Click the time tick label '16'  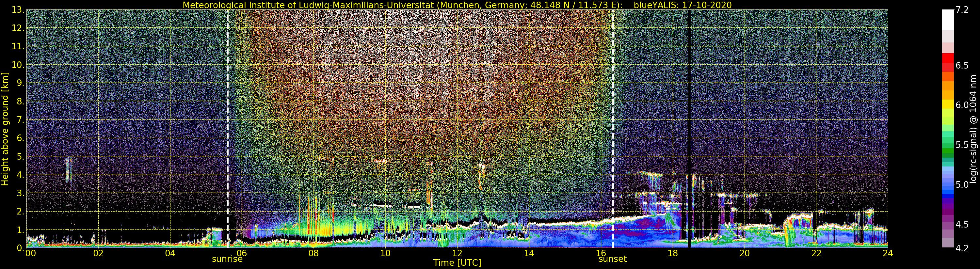click(x=601, y=253)
